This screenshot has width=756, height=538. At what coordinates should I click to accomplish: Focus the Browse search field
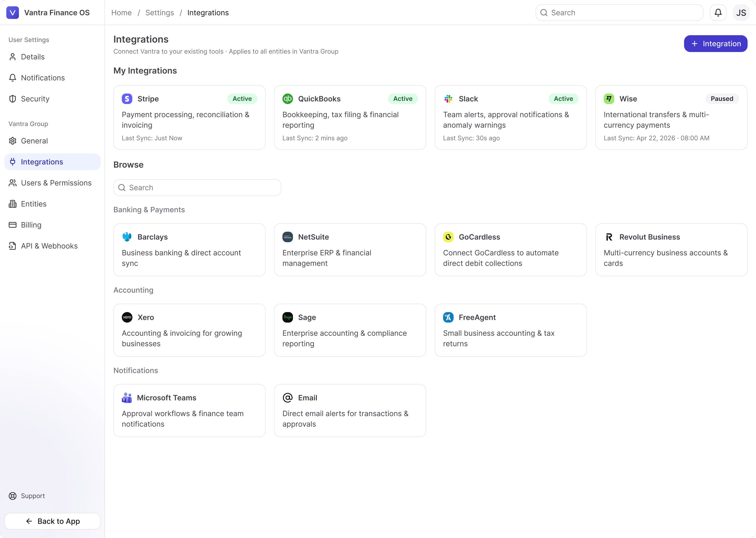pos(197,188)
